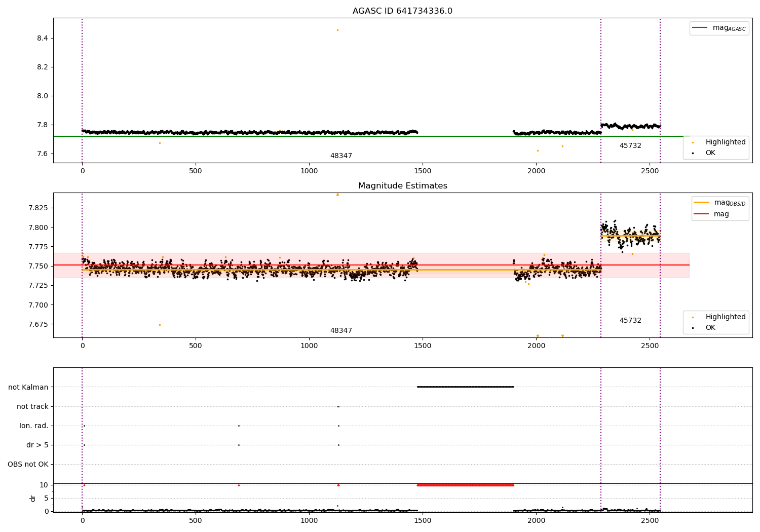Screen dimensions: 760x532
Task: Click the 'not track' flagged point near 1130
Action: pyautogui.click(x=338, y=406)
